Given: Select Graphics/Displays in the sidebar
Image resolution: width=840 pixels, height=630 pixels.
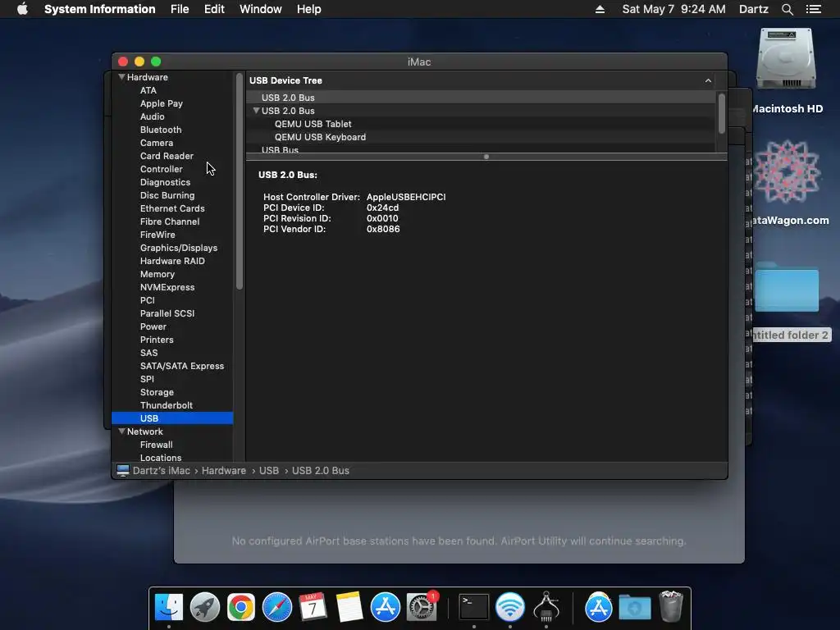Looking at the screenshot, I should [x=179, y=248].
